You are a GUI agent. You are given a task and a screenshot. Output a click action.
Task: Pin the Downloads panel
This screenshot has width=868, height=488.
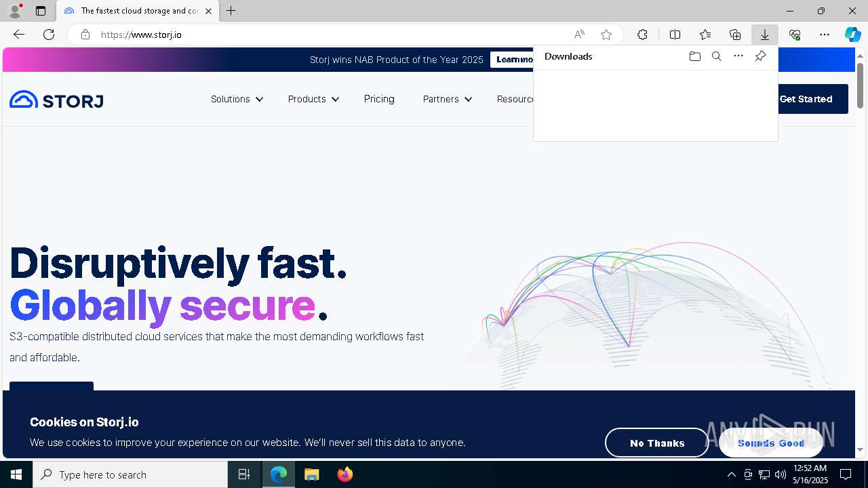pyautogui.click(x=760, y=56)
